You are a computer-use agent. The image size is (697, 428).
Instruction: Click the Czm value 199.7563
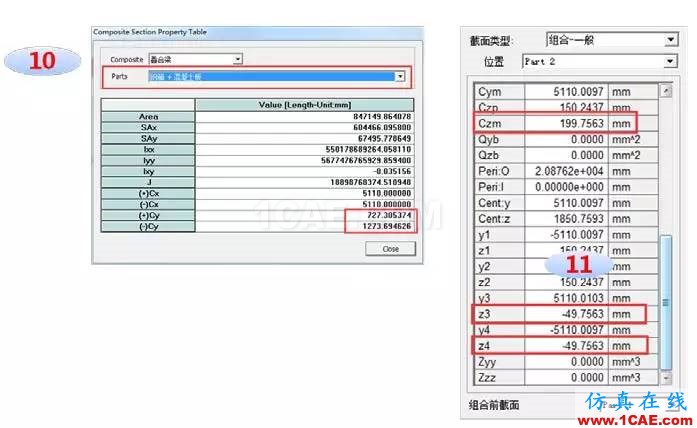tap(581, 123)
